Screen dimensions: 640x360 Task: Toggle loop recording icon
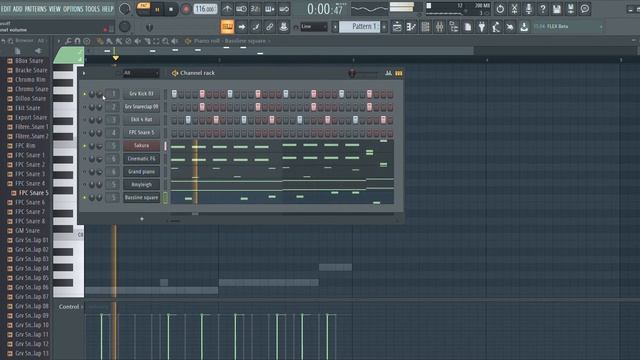pyautogui.click(x=284, y=9)
